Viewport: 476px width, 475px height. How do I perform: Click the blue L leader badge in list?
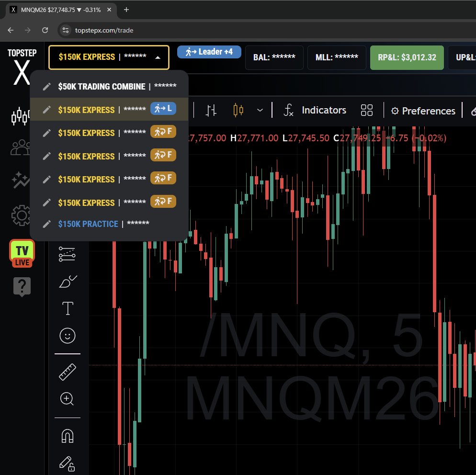coord(163,108)
